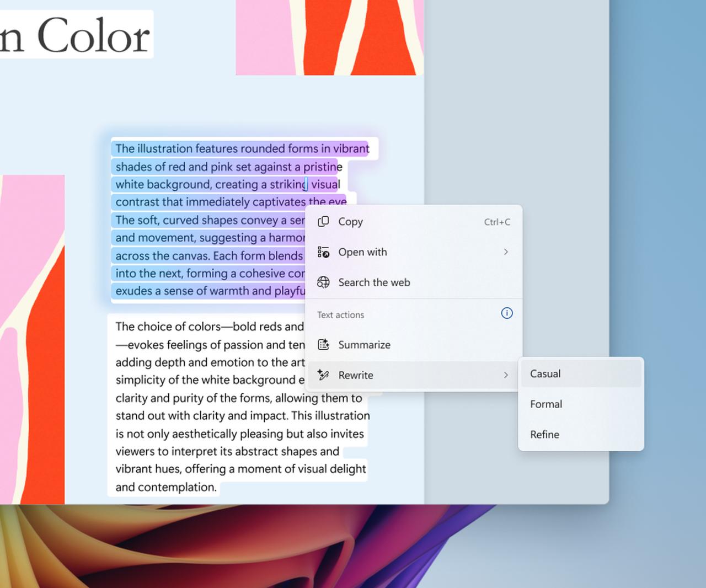Click the Open with menu item

click(x=362, y=252)
